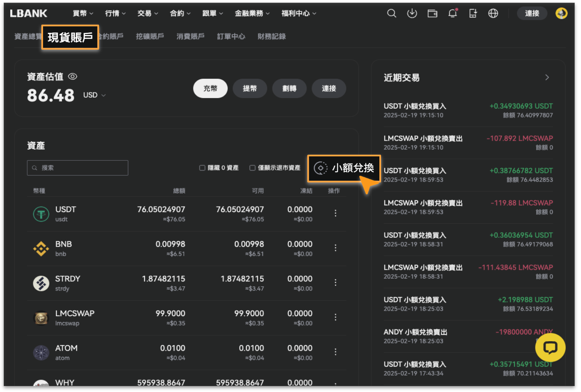
Task: Click the 連接 button in asset card
Action: coord(329,89)
